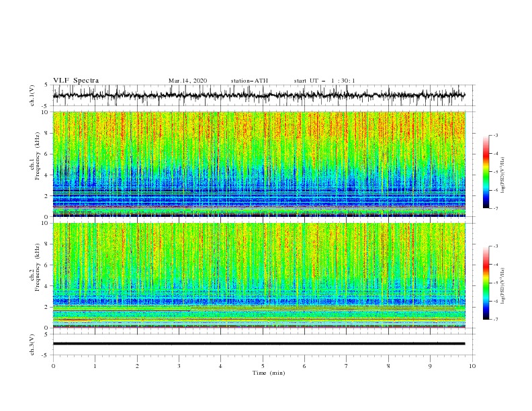
Task: Click time axis tick label "6"
Action: coord(304,366)
